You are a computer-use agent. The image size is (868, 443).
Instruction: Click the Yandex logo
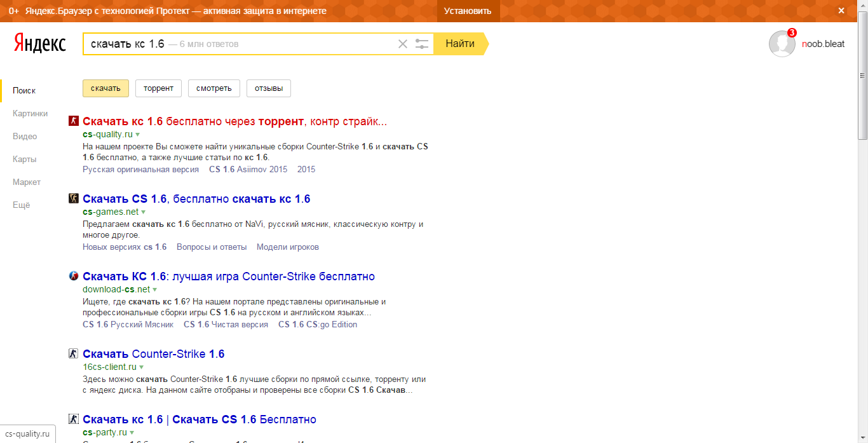(39, 43)
